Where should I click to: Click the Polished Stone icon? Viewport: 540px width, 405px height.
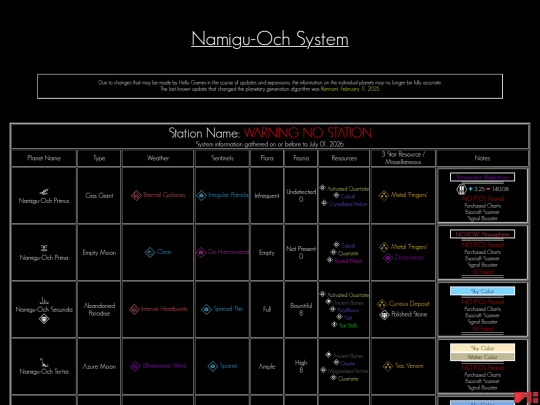pyautogui.click(x=384, y=315)
